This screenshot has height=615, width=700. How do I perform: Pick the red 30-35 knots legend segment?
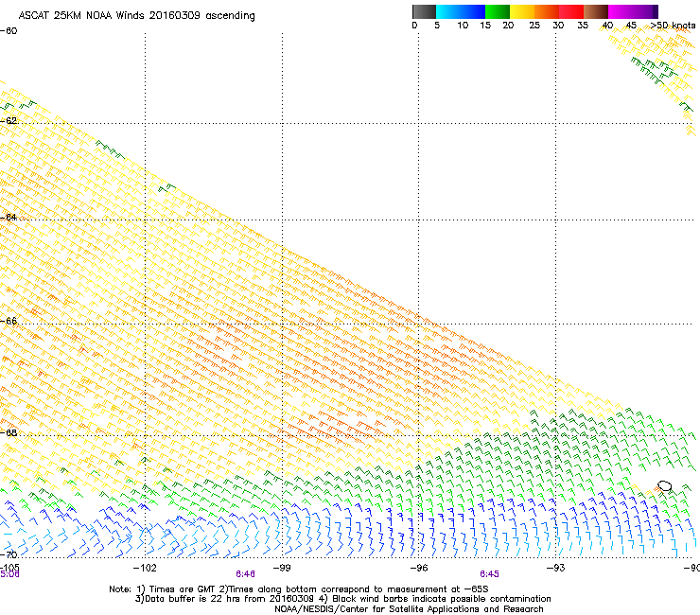pos(571,11)
